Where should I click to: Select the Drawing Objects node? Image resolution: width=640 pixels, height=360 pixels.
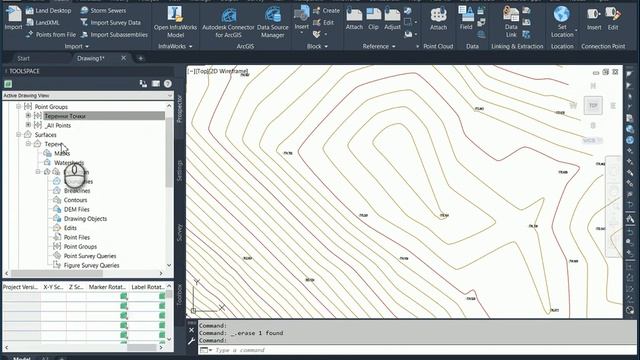click(x=85, y=219)
